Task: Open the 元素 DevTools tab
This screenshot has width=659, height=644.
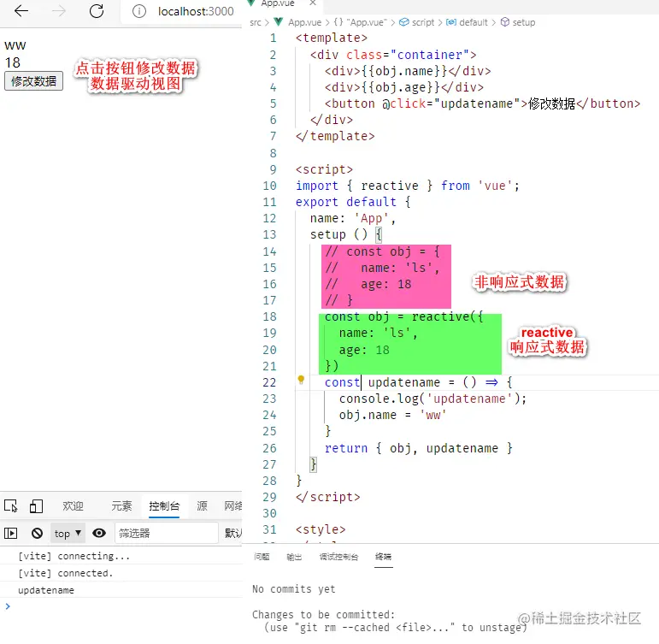Action: pyautogui.click(x=121, y=505)
